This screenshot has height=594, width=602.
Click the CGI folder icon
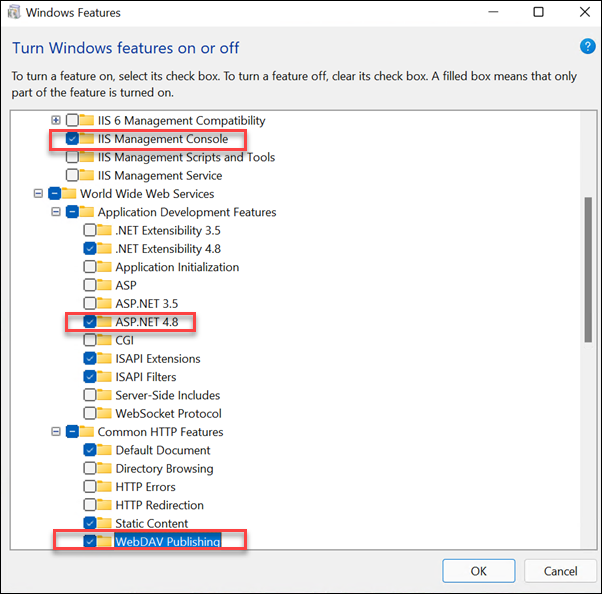(x=105, y=340)
